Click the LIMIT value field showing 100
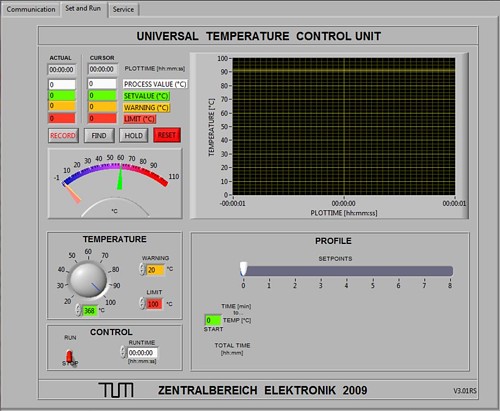The width and height of the screenshot is (500, 411). pyautogui.click(x=154, y=304)
